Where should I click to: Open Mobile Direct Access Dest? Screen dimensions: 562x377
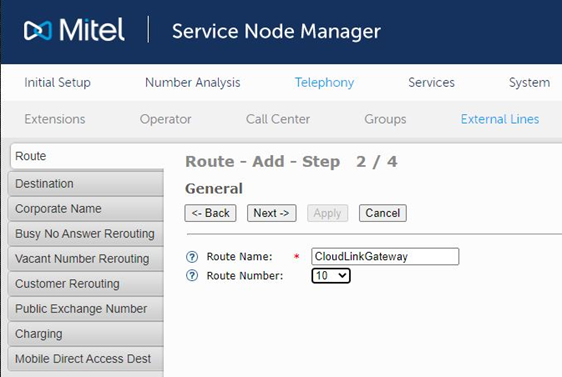click(x=86, y=359)
